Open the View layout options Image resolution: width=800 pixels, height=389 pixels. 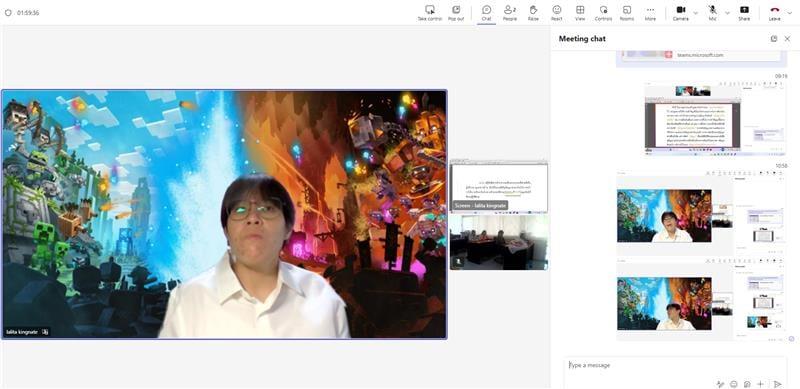pyautogui.click(x=580, y=13)
